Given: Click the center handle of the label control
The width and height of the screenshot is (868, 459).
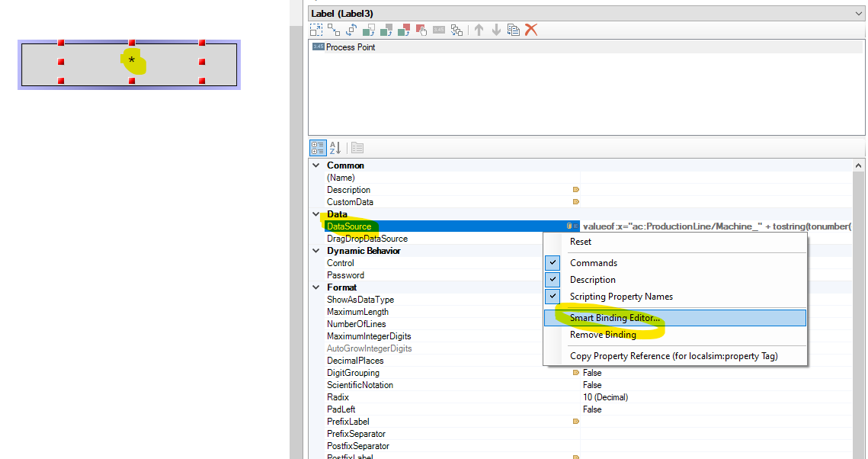Looking at the screenshot, I should click(x=132, y=61).
